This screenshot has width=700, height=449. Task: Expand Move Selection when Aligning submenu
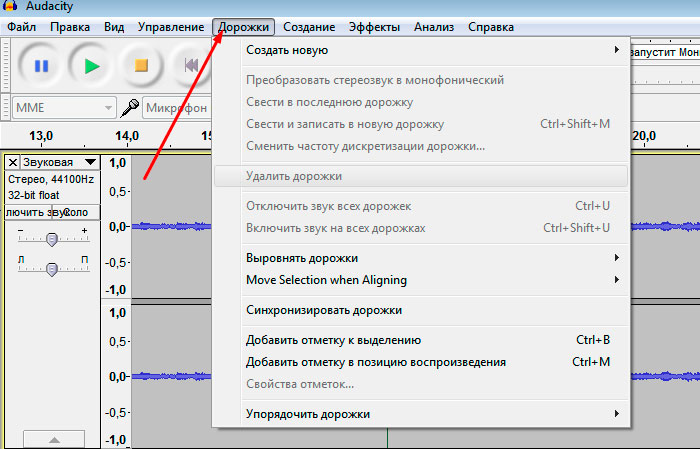click(421, 280)
